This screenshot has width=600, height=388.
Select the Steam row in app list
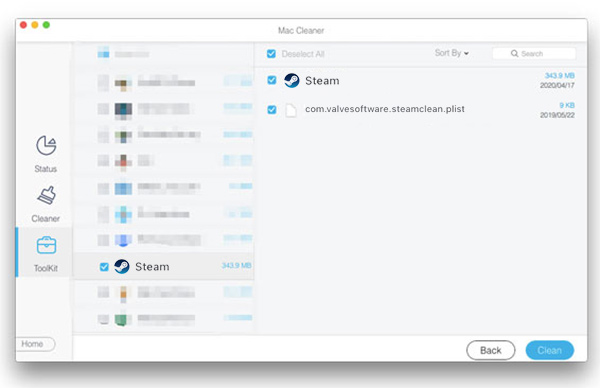click(163, 266)
